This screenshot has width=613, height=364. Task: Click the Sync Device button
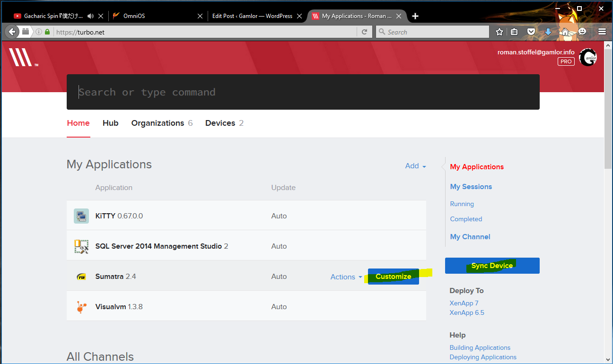pos(492,266)
